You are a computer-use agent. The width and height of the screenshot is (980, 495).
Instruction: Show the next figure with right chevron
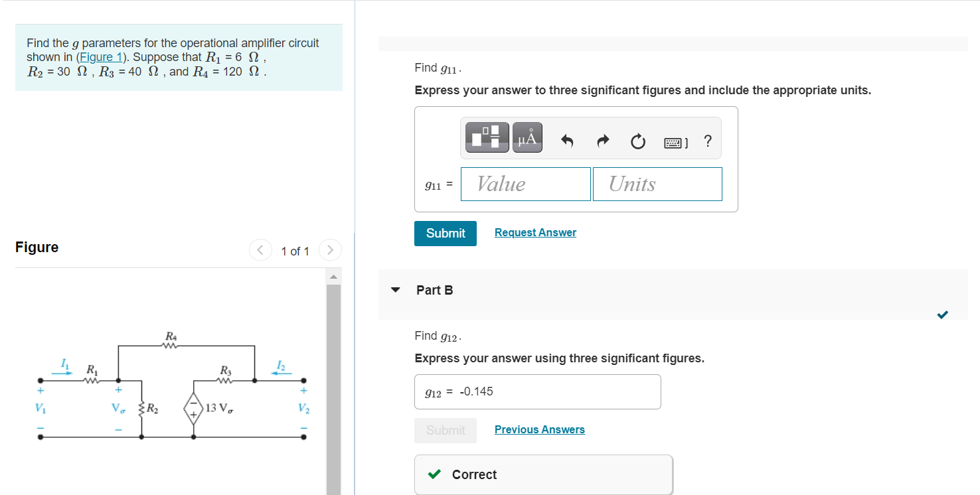tap(330, 249)
